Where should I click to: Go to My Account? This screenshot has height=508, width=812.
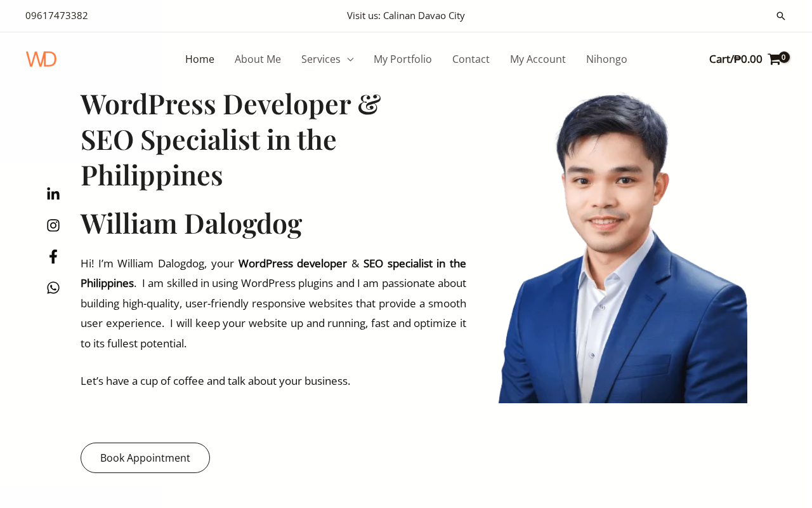click(x=538, y=59)
